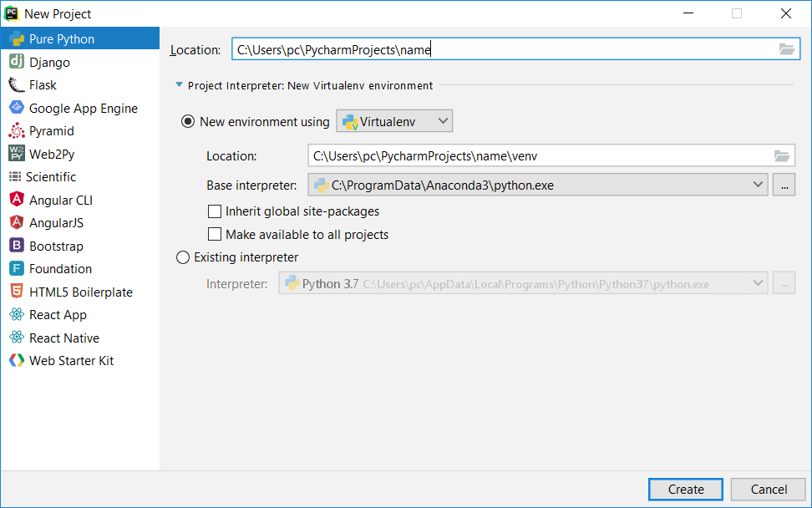Select Web Starter Kit label
This screenshot has height=508, width=812.
pyautogui.click(x=72, y=361)
